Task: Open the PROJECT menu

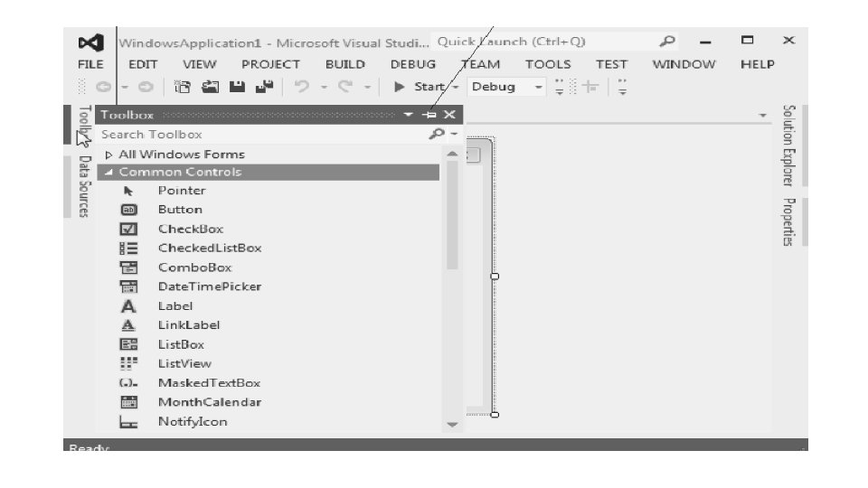Action: coord(270,64)
